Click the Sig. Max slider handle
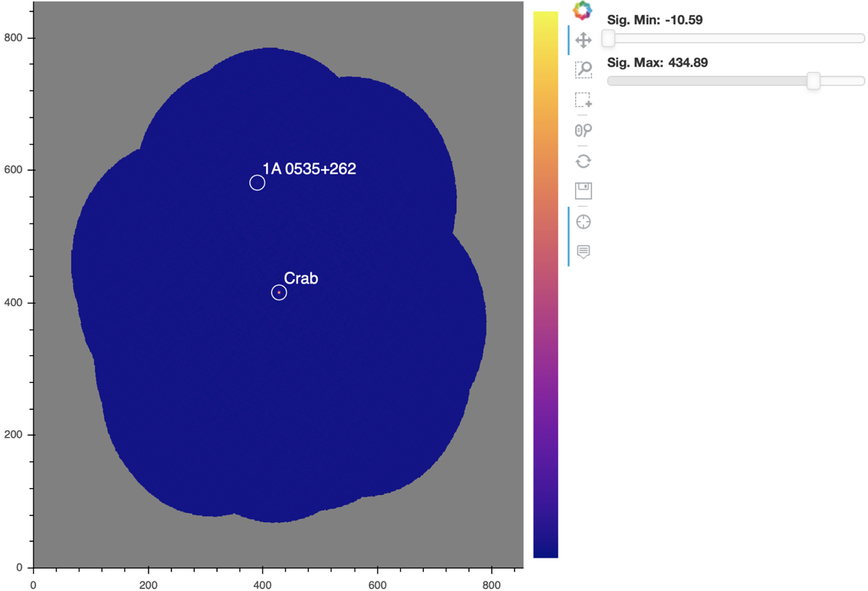Viewport: 868px width, 591px height. click(814, 80)
